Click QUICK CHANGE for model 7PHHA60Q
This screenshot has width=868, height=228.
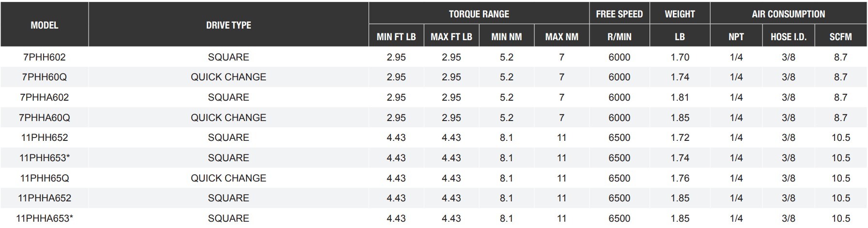coord(228,118)
